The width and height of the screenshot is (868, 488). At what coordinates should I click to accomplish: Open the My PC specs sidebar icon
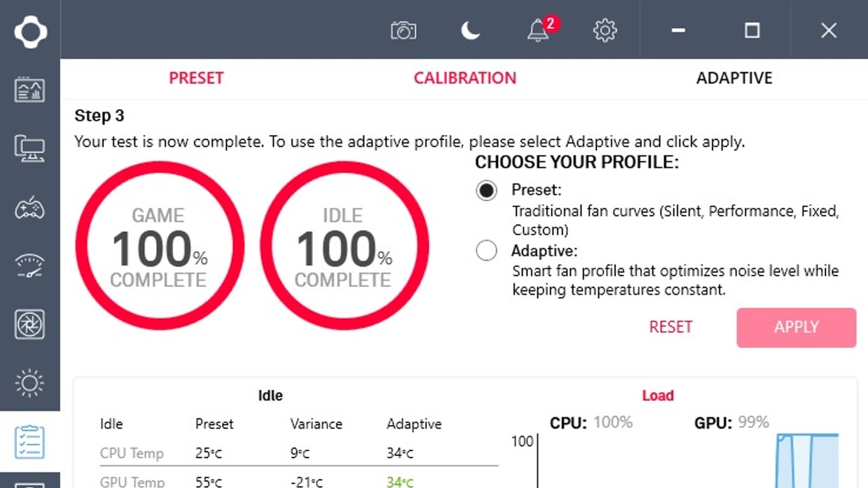(x=29, y=149)
